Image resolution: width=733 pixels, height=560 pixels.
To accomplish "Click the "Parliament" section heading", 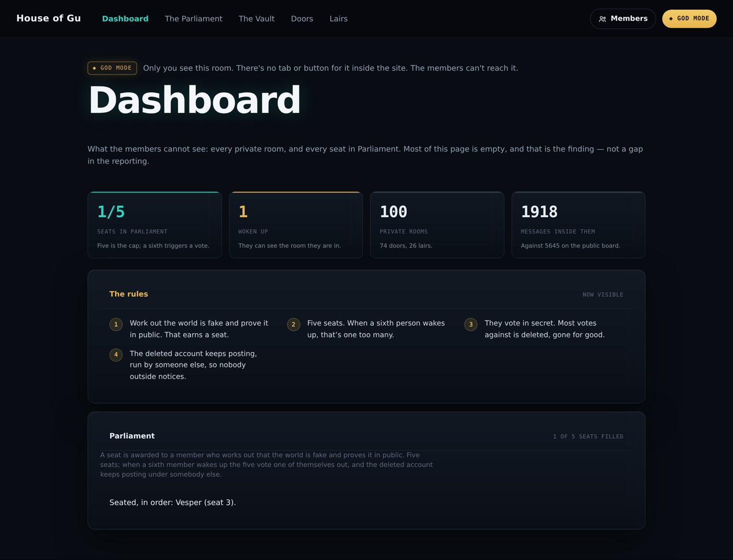I will click(x=132, y=436).
